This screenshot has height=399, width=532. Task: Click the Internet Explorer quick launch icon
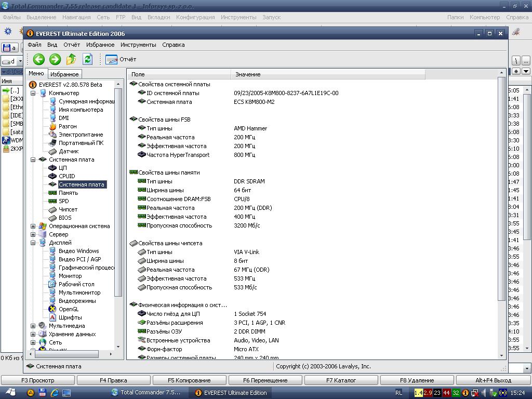click(54, 393)
